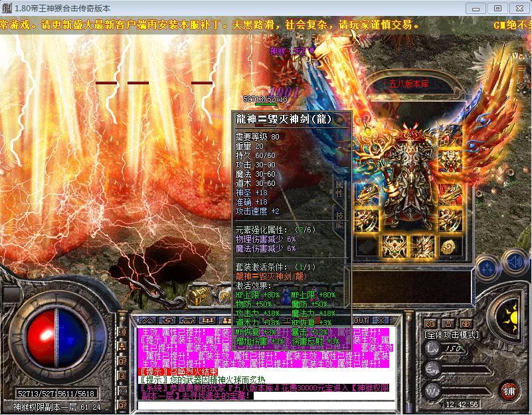Click the orange set item name in tooltip
The width and height of the screenshot is (532, 415).
click(x=271, y=276)
